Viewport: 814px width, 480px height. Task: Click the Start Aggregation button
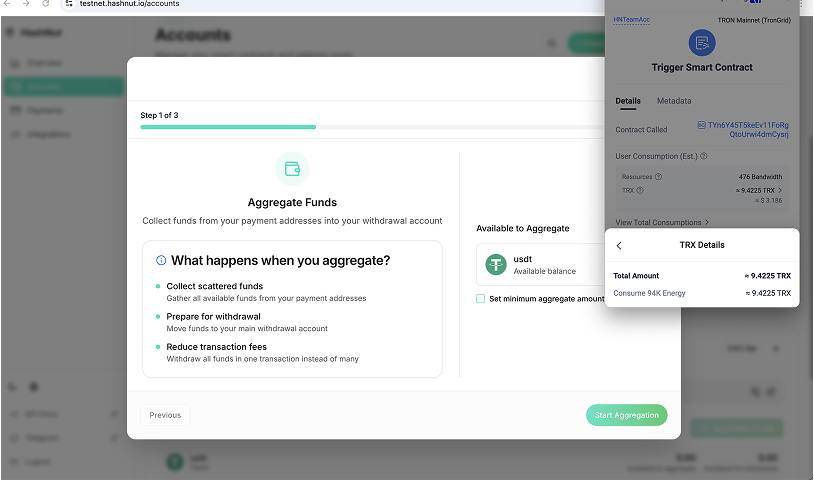pos(626,415)
